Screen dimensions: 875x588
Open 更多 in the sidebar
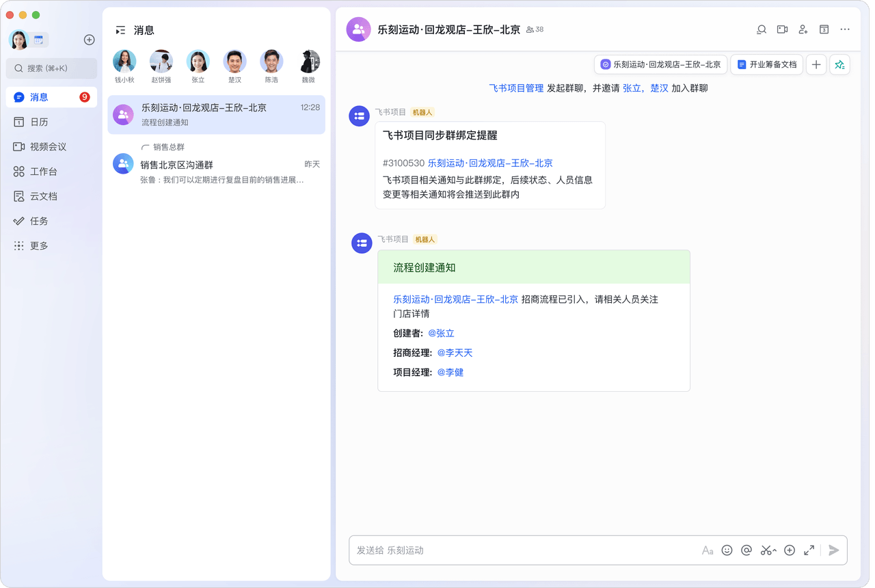(x=51, y=245)
